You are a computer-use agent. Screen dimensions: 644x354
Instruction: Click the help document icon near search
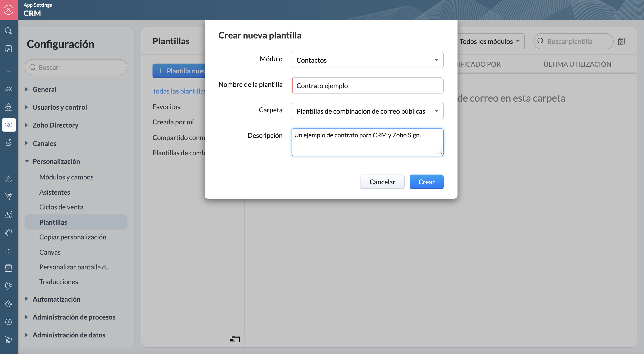(x=621, y=41)
